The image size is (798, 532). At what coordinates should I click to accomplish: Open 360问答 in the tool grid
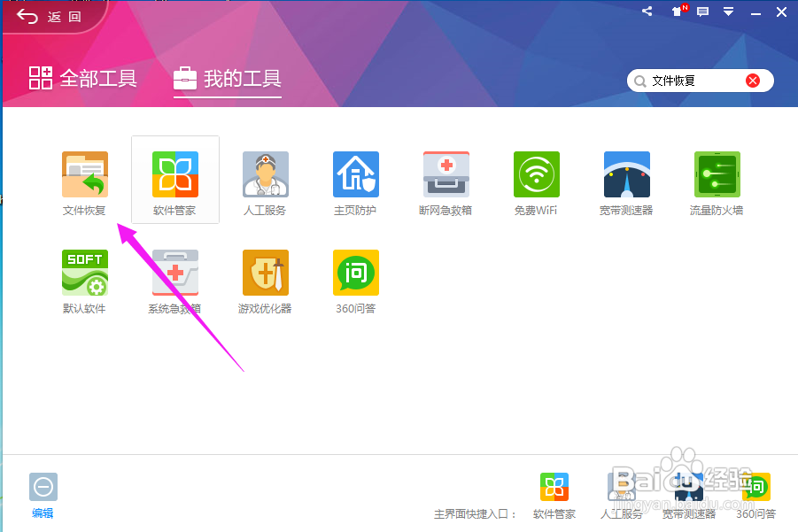(356, 273)
